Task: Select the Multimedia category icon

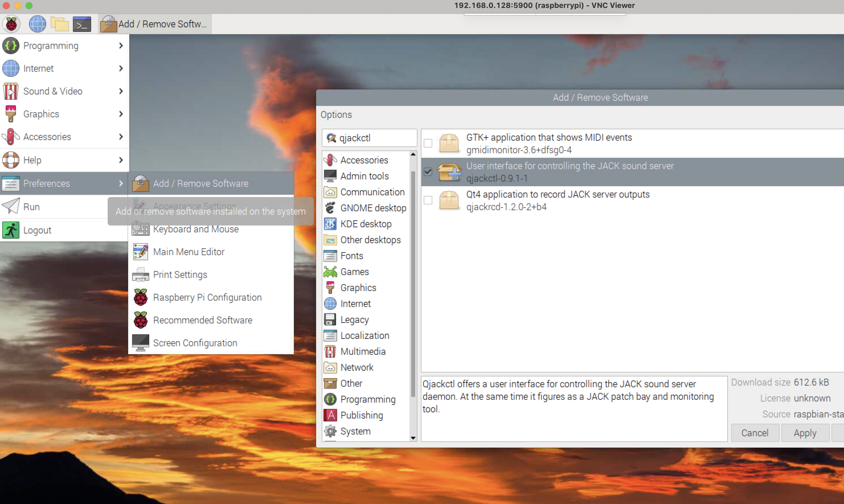Action: pos(330,351)
